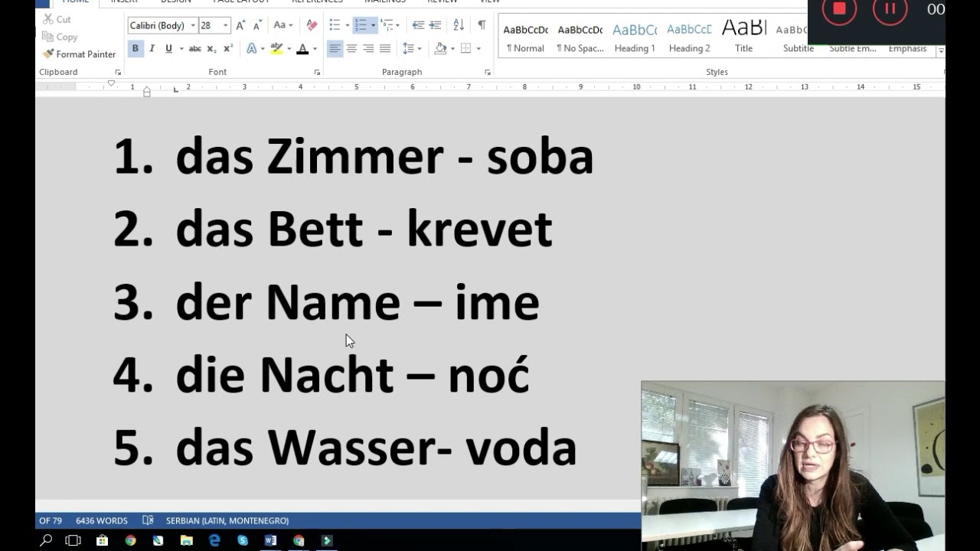Open the Font dialog launcher
Screen dimensions: 980x551
click(317, 72)
